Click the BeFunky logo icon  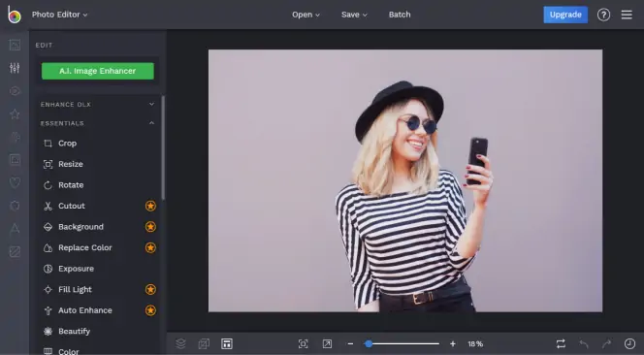click(14, 15)
